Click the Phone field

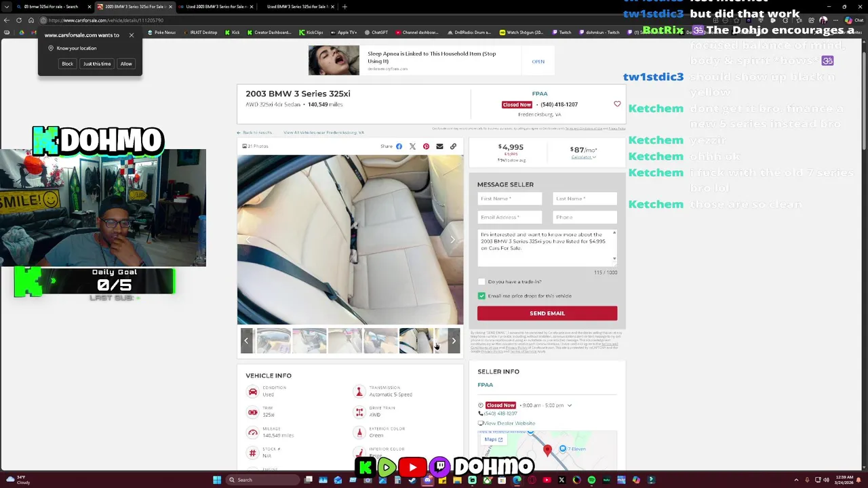pyautogui.click(x=585, y=217)
